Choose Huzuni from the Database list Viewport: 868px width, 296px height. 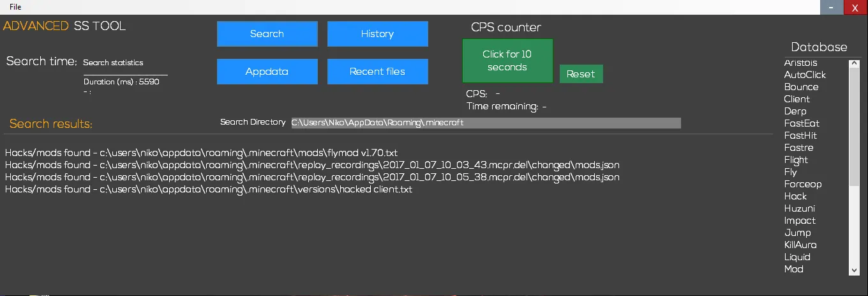pyautogui.click(x=799, y=208)
